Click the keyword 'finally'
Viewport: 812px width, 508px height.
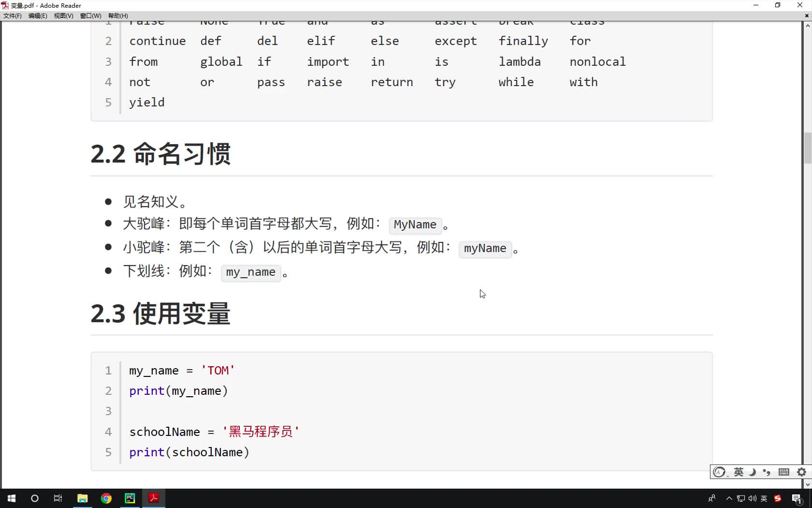tap(523, 41)
